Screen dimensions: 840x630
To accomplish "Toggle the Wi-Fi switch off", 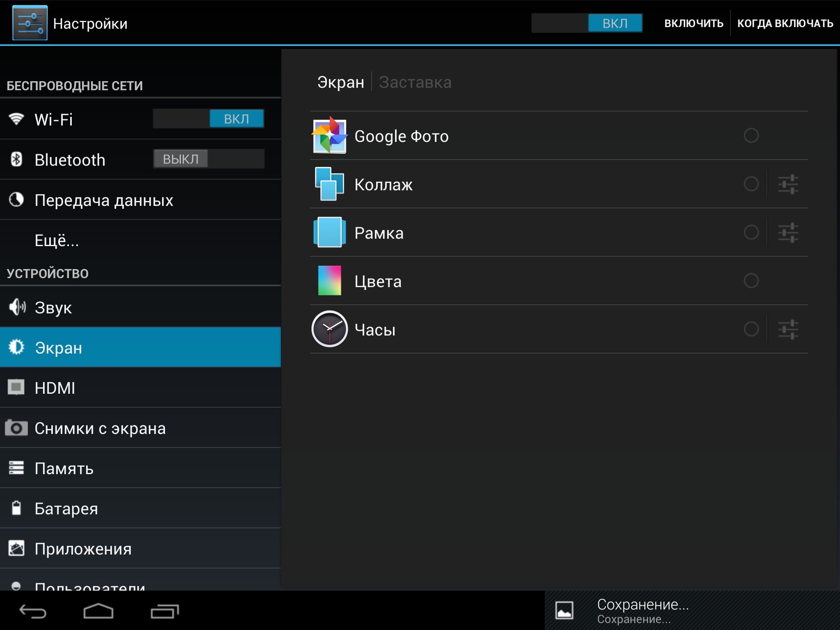I will click(208, 119).
